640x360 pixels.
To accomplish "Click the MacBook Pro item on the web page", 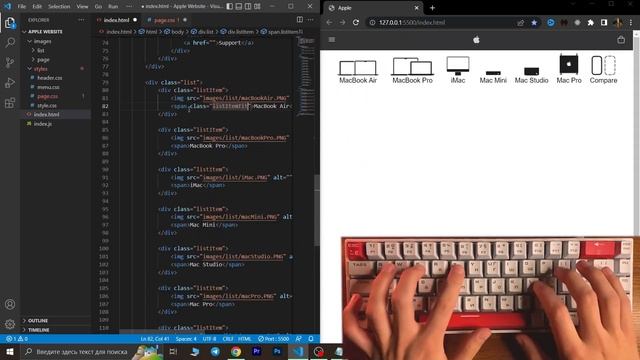I will click(x=412, y=71).
